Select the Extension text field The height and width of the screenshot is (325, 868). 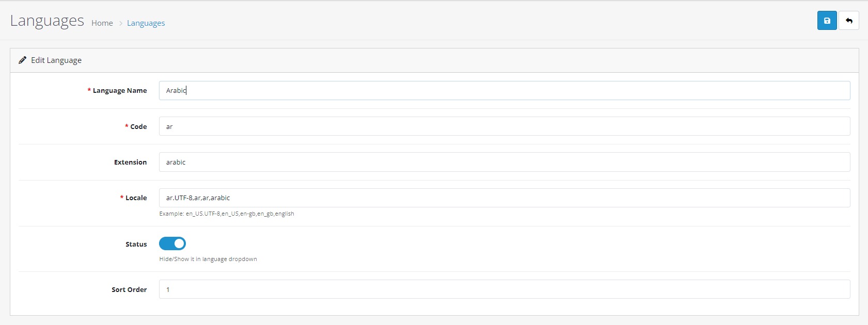[x=504, y=162]
